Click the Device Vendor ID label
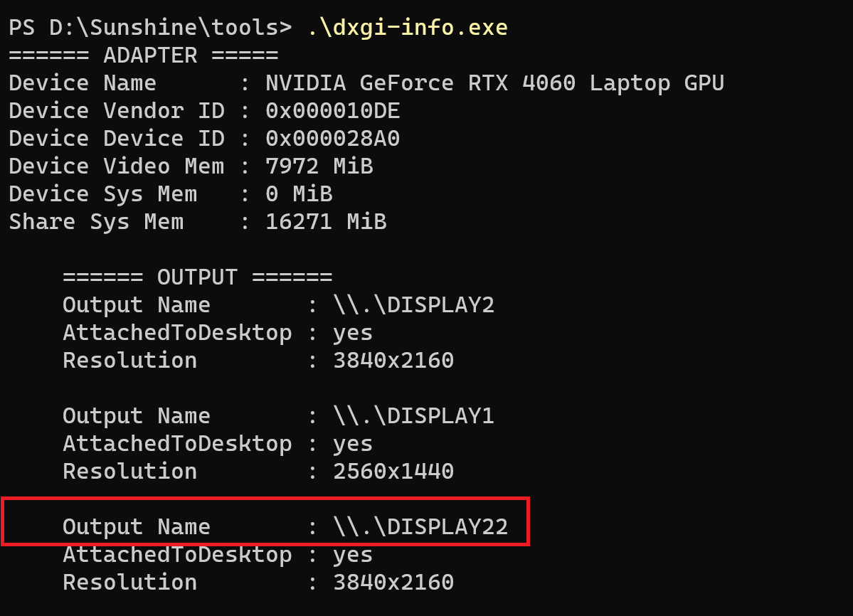Screen dimensions: 853x616 click(x=117, y=111)
